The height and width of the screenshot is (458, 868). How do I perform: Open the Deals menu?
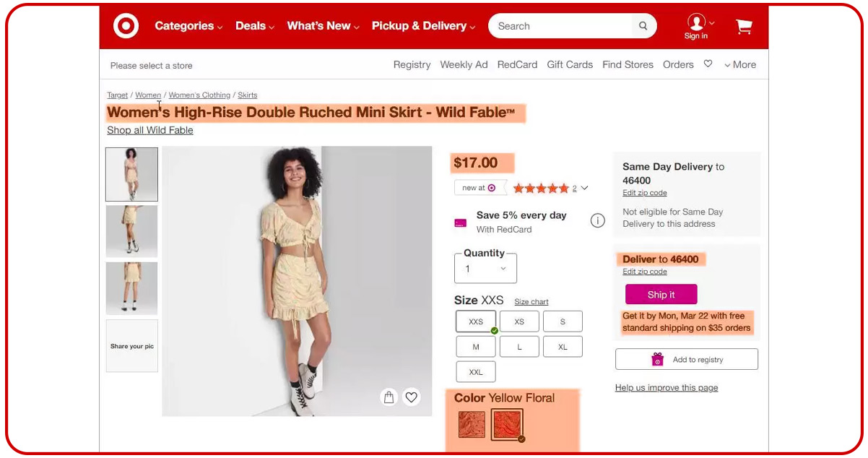click(x=255, y=26)
